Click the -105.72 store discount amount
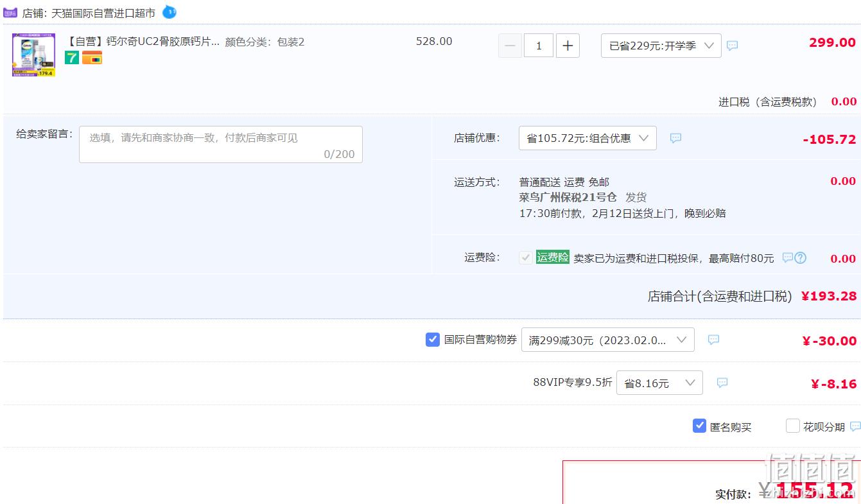The image size is (861, 504). coord(830,139)
